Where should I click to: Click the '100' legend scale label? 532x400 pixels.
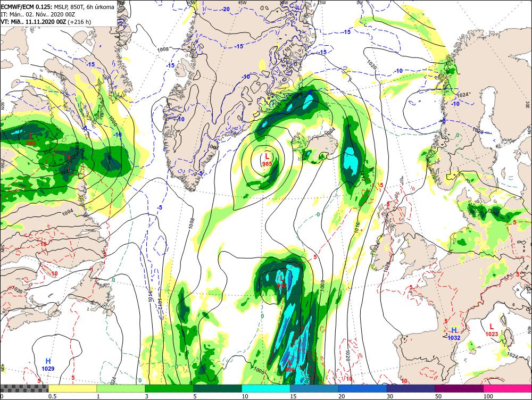[x=488, y=396]
